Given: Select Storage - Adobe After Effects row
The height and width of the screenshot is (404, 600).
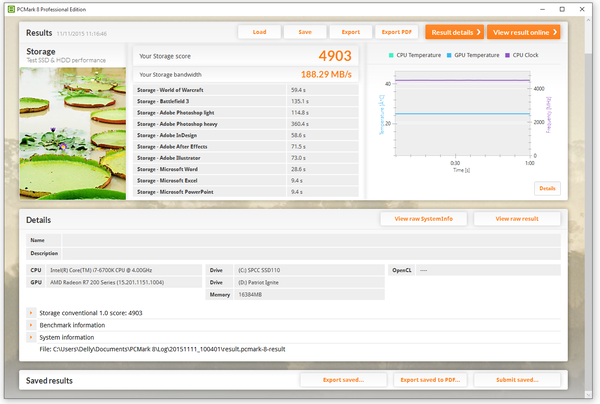Looking at the screenshot, I should [246, 147].
